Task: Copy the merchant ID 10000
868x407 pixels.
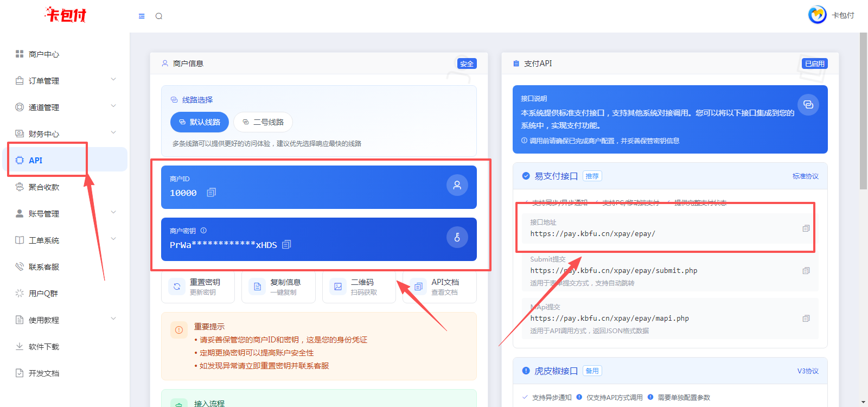Action: click(x=212, y=193)
